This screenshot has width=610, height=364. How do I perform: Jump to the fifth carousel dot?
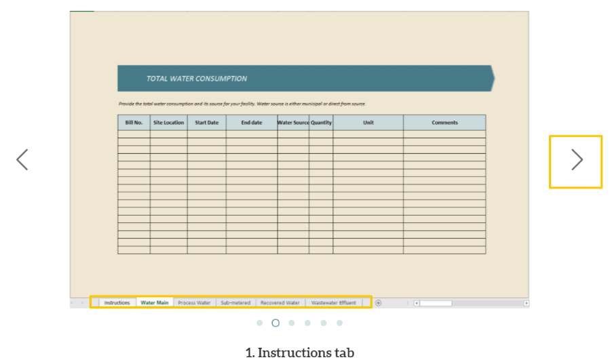(x=323, y=323)
